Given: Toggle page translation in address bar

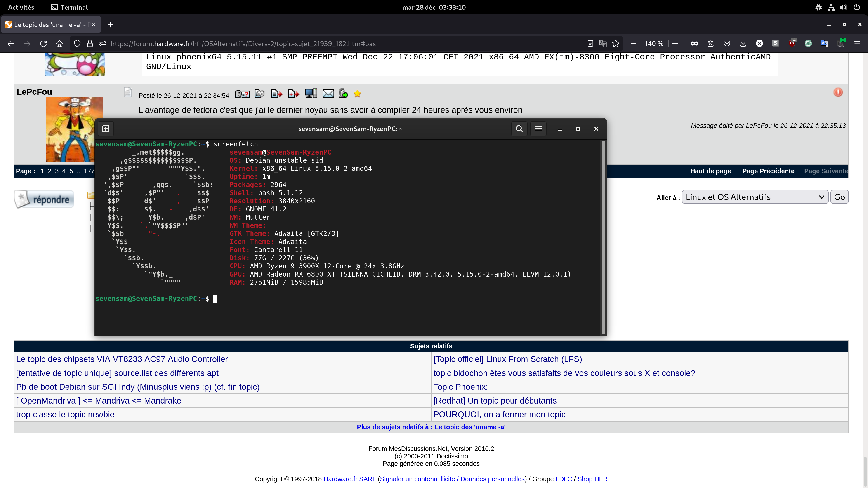Looking at the screenshot, I should pyautogui.click(x=603, y=43).
